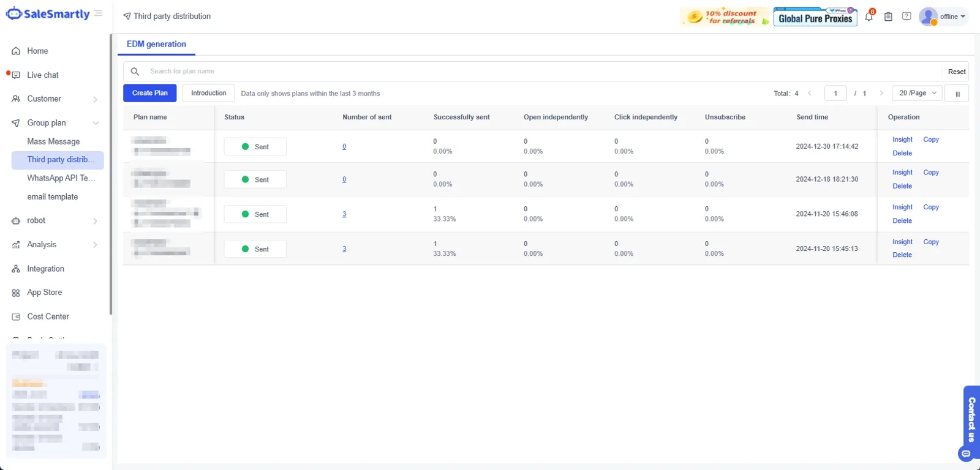Expand the Customer menu chevron
Image resolution: width=980 pixels, height=470 pixels.
coord(95,99)
